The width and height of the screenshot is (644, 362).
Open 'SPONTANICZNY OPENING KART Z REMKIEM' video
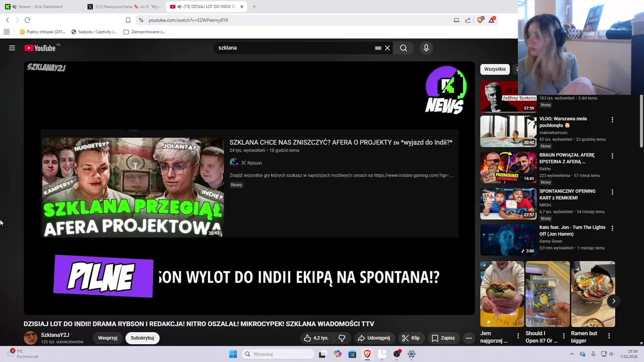[x=568, y=194]
